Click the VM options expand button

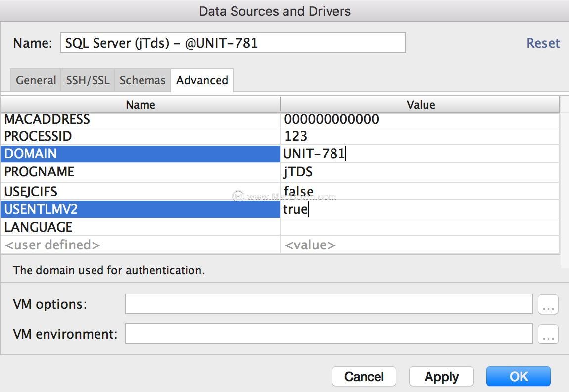coord(548,304)
